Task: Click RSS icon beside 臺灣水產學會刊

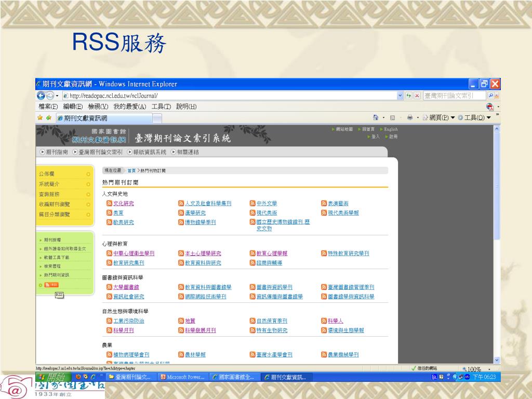Action: (252, 354)
